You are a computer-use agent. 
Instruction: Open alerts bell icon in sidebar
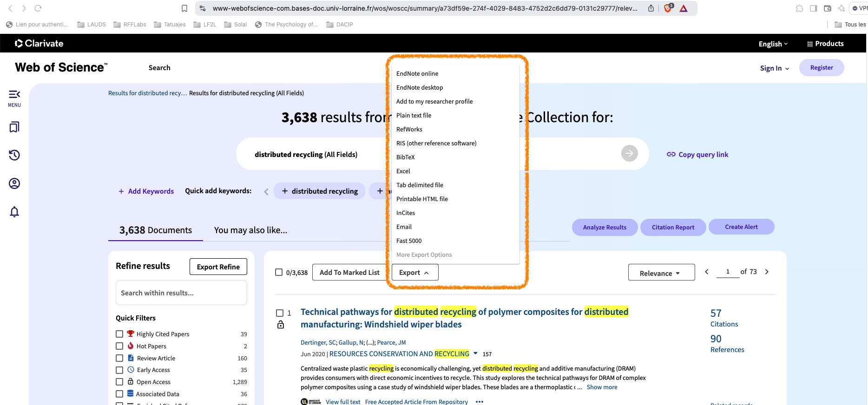coord(14,212)
